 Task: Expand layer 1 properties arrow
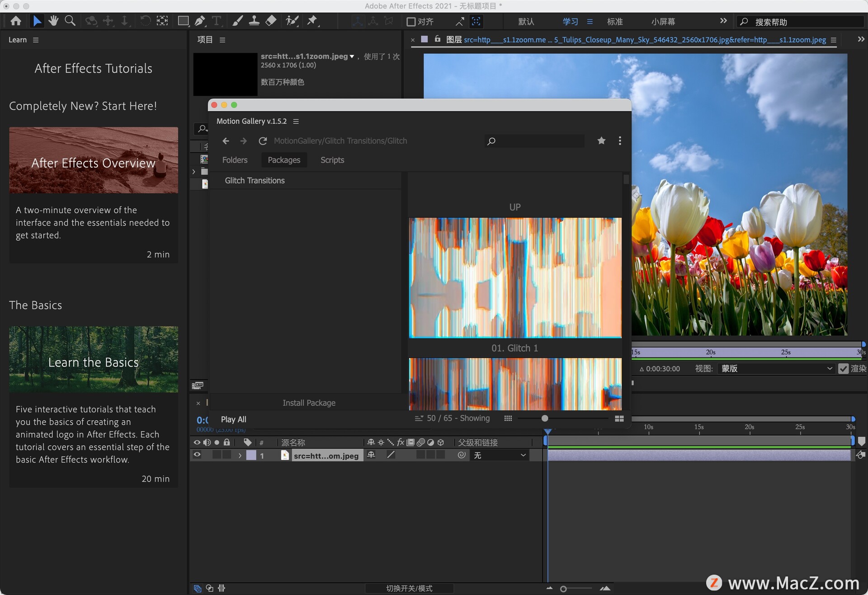click(x=240, y=455)
